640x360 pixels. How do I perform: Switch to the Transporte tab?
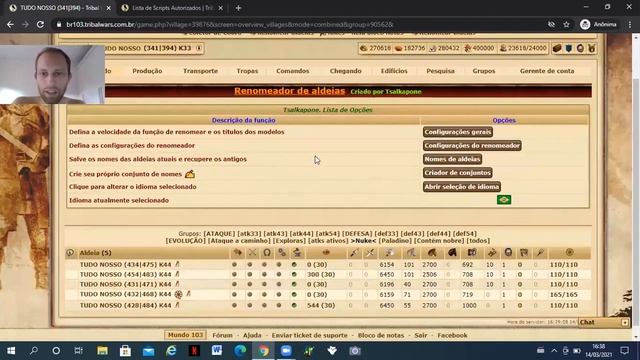coord(200,71)
